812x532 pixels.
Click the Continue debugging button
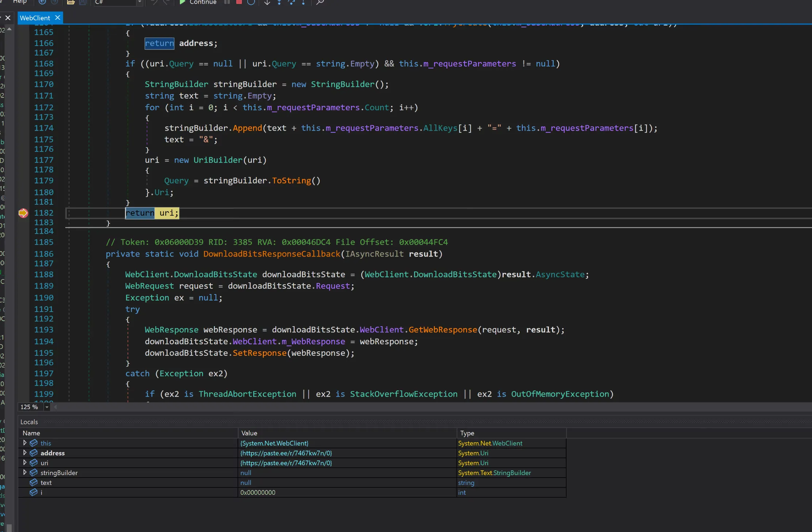198,2
